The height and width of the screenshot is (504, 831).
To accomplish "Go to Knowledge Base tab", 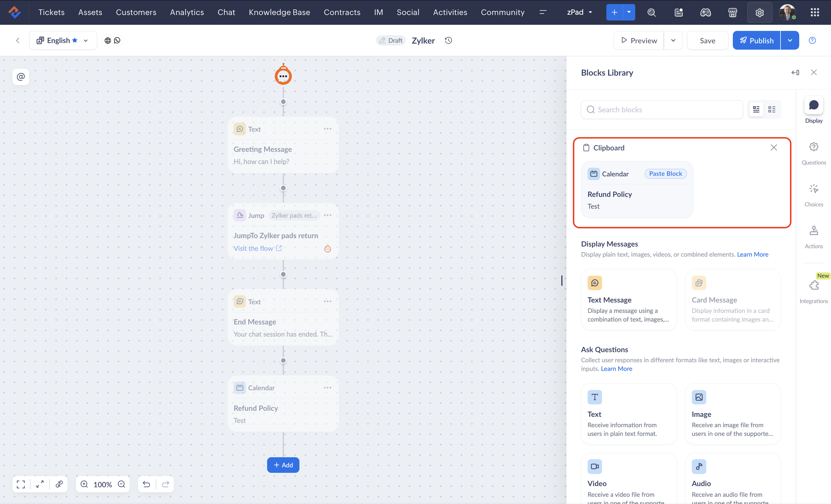I will click(279, 12).
